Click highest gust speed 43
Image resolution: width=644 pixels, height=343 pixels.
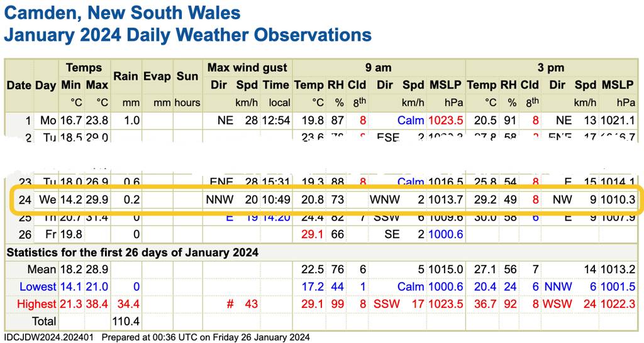[252, 304]
